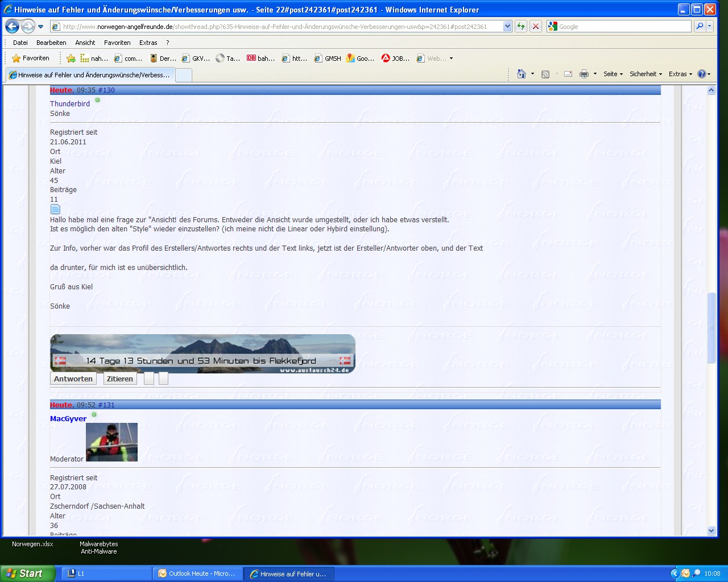Click the Refresh page icon
The height and width of the screenshot is (582, 728).
[x=520, y=26]
